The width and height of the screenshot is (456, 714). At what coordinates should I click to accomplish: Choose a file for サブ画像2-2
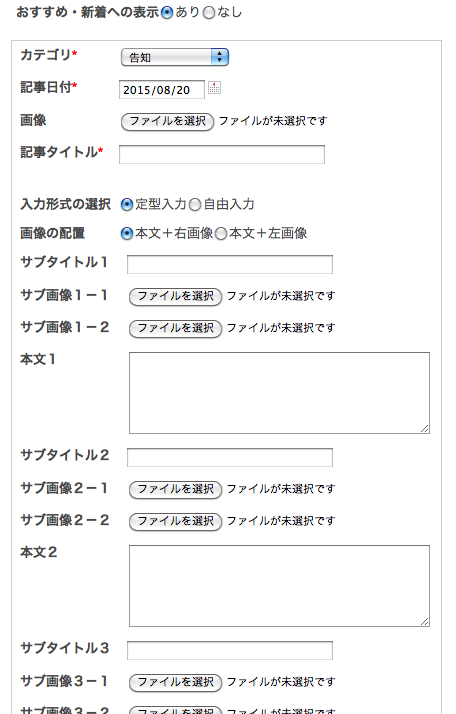(175, 521)
